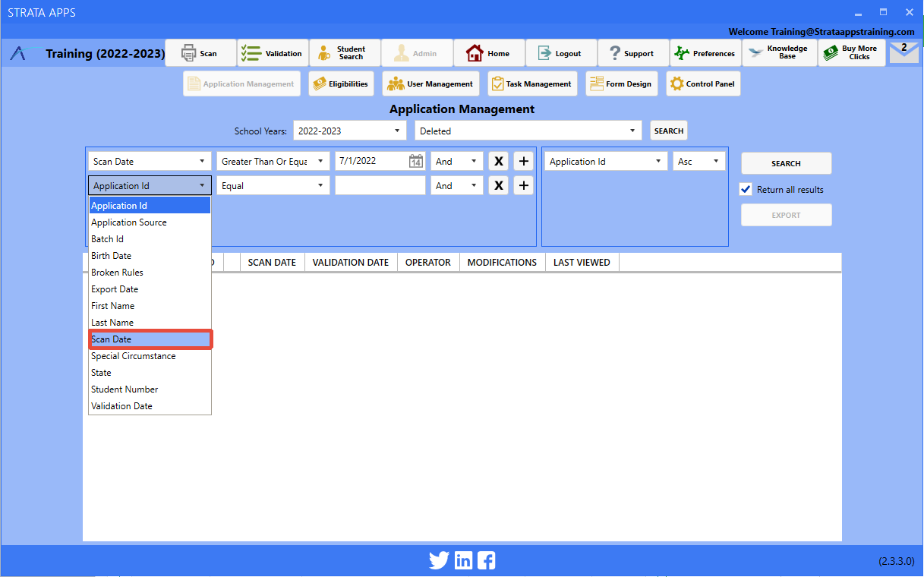Choose Validation Date option in list
This screenshot has height=577, width=924.
click(150, 405)
